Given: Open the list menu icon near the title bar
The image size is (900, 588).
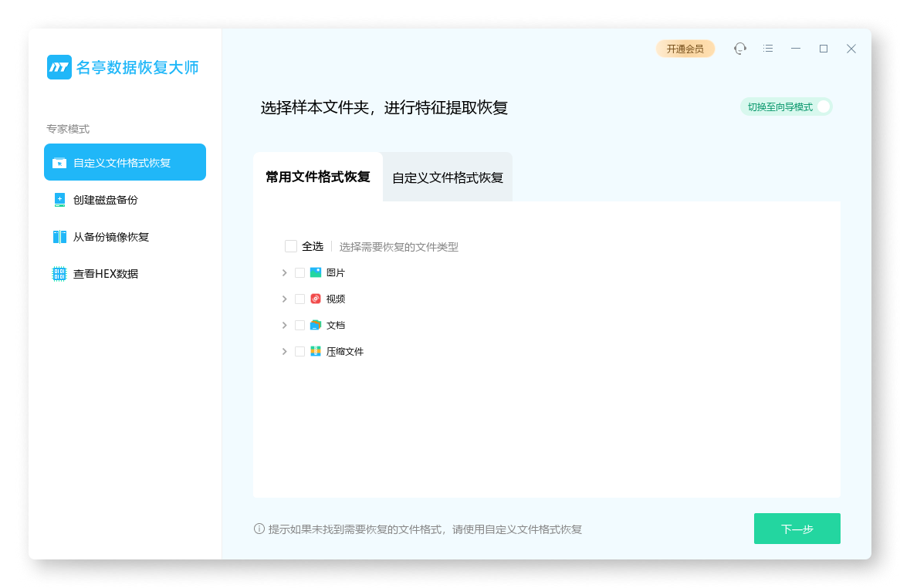Looking at the screenshot, I should coord(768,48).
